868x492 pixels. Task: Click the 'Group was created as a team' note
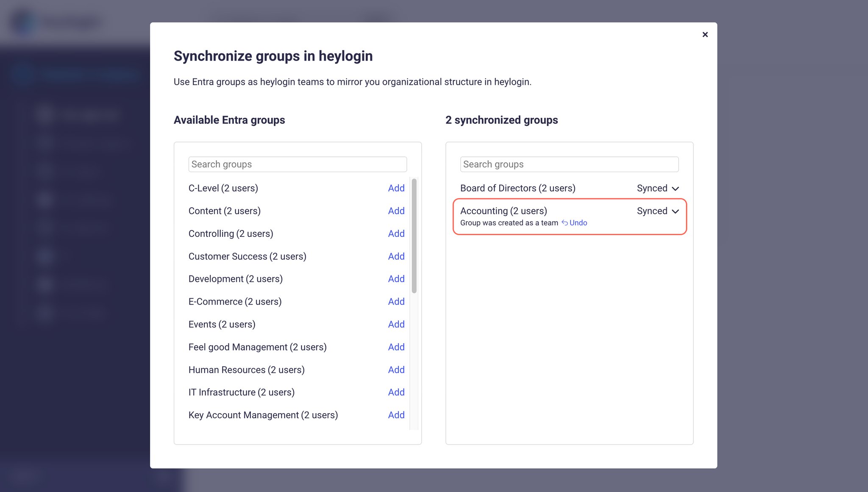[509, 223]
